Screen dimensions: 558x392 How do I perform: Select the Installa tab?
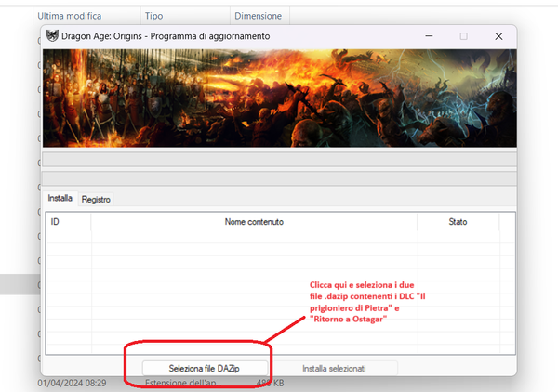[x=60, y=198]
